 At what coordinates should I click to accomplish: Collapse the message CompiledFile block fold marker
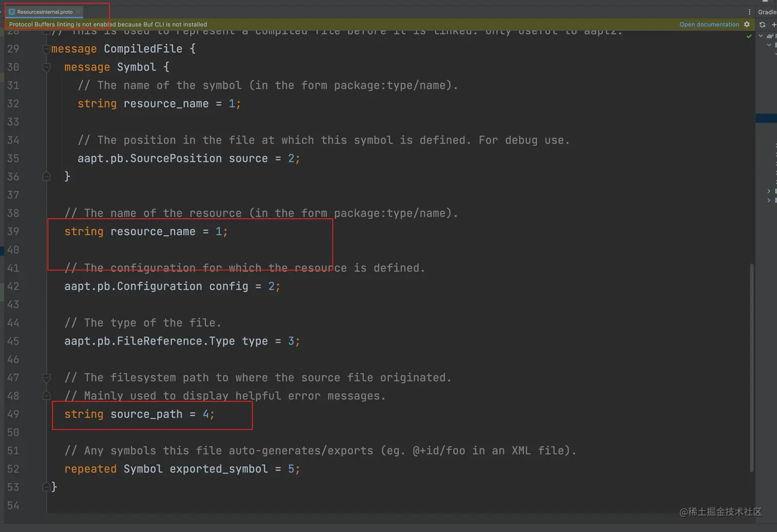click(46, 49)
